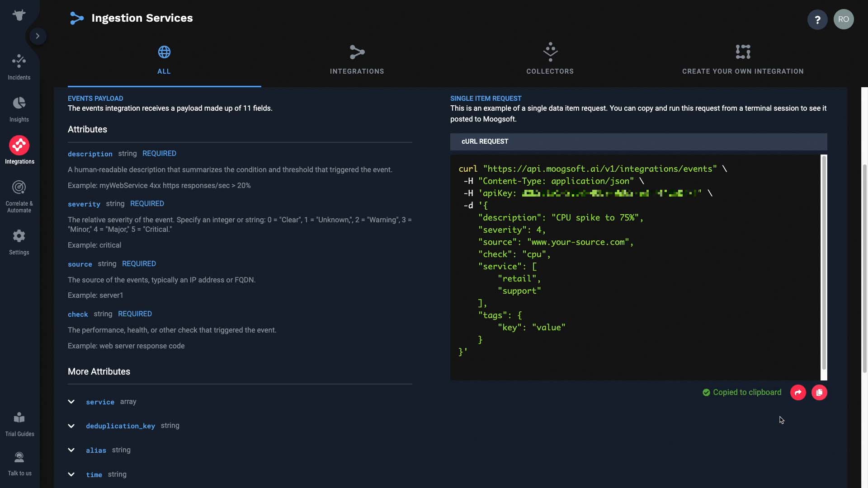Open Correlate & Automate
The image size is (868, 488).
[x=19, y=197]
